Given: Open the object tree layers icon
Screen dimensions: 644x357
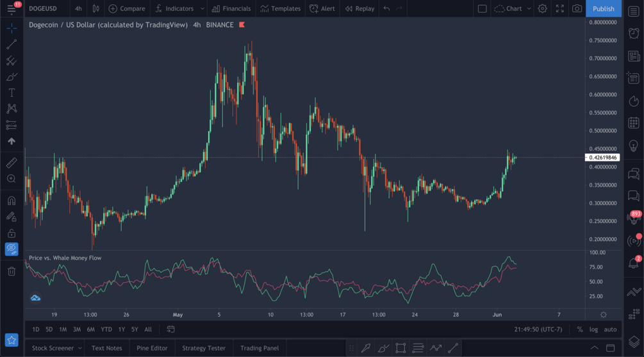Looking at the screenshot, I should tap(634, 342).
